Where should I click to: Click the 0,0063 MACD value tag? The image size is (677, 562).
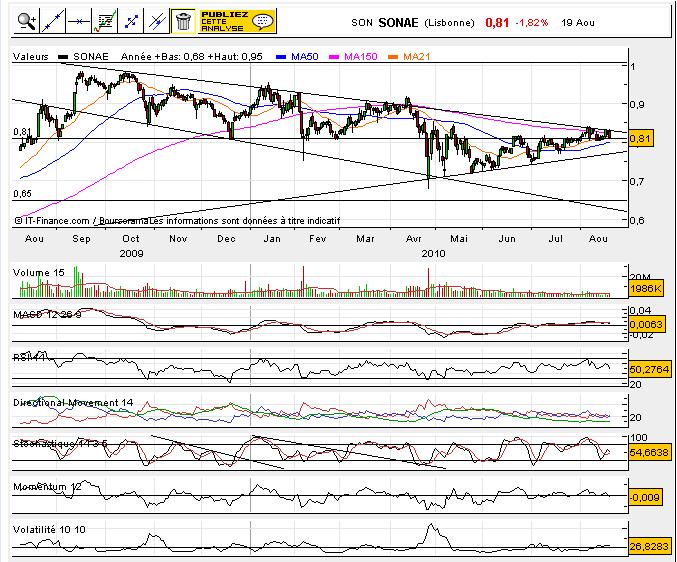coord(647,324)
